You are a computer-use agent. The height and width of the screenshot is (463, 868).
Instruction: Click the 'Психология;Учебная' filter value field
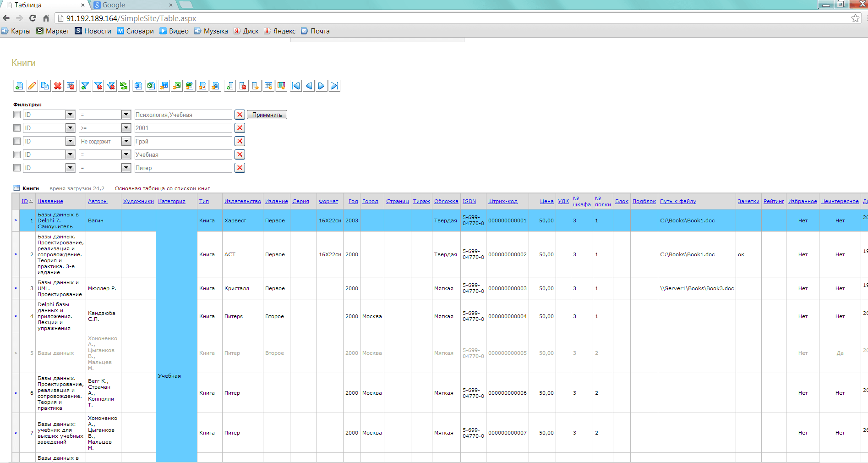click(x=183, y=115)
